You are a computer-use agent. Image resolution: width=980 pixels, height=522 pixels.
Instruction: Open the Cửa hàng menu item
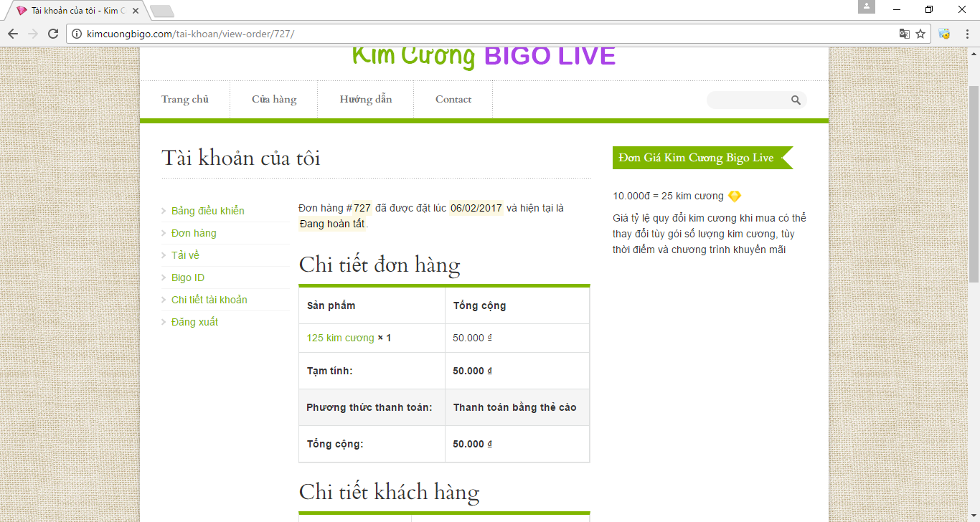tap(274, 100)
